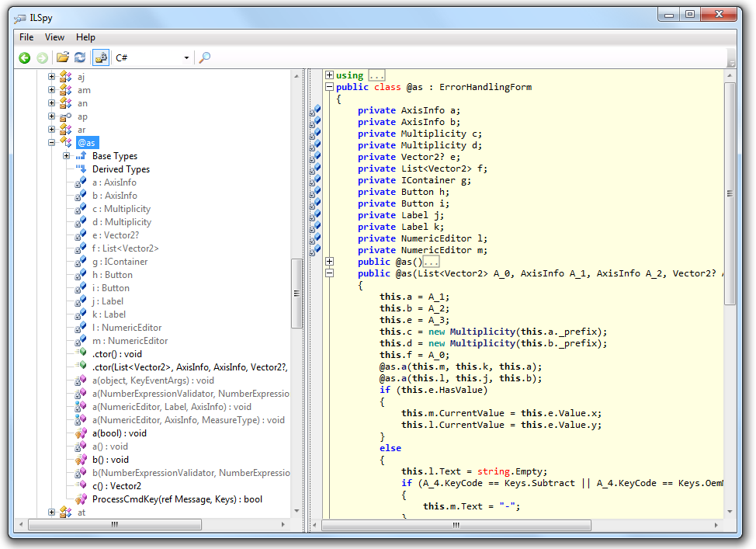Image resolution: width=756 pixels, height=549 pixels.
Task: Select Derived Types tree item
Action: [x=121, y=169]
